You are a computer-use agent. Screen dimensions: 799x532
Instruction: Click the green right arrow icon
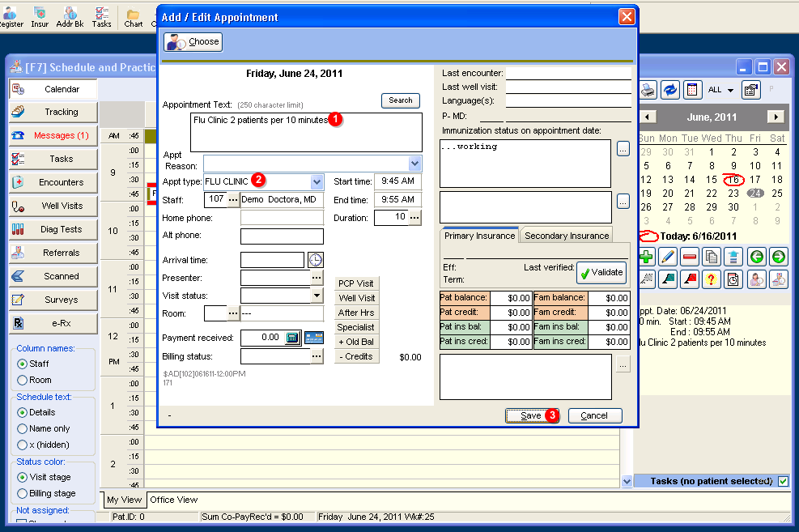tap(779, 257)
